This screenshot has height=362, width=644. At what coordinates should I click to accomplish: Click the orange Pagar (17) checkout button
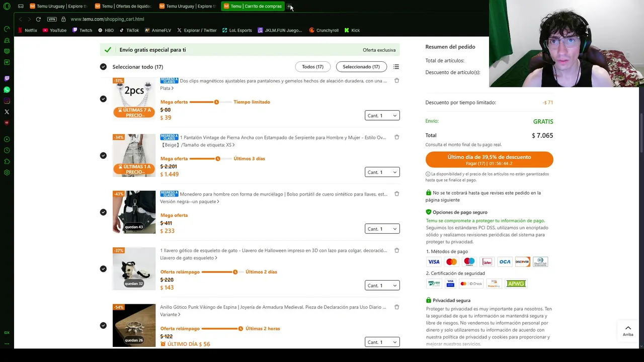click(x=489, y=159)
